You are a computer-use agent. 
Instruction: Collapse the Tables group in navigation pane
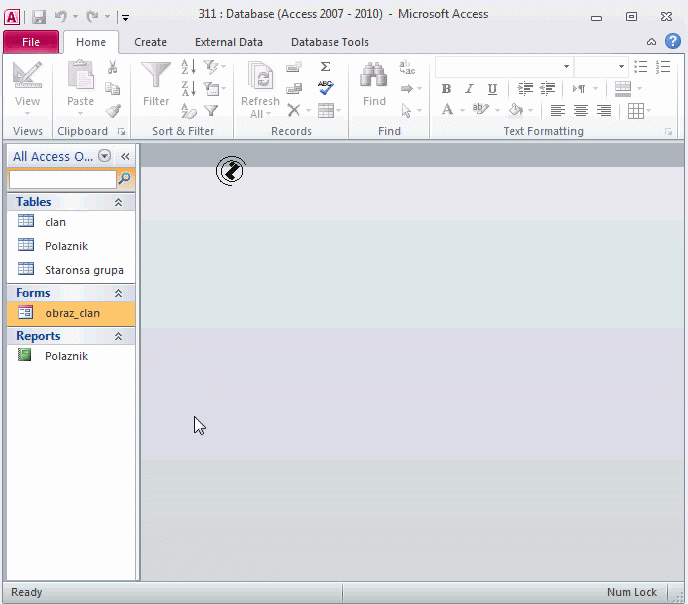pos(118,202)
